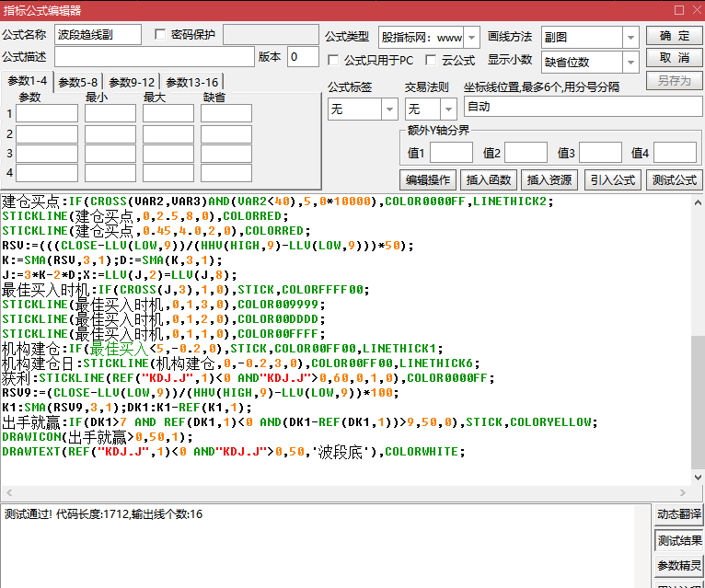
Task: Tick the 密码保护 checkbox
Action: 159,35
